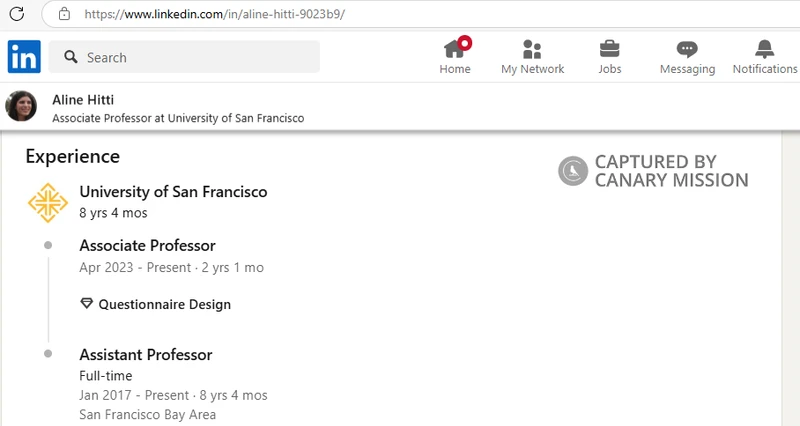
Task: Click Aline Hitti's profile photo thumbnail
Action: coord(21,107)
